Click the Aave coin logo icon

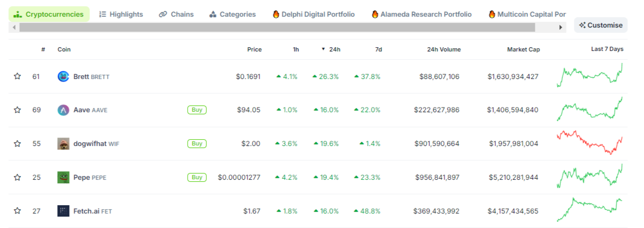tap(63, 110)
